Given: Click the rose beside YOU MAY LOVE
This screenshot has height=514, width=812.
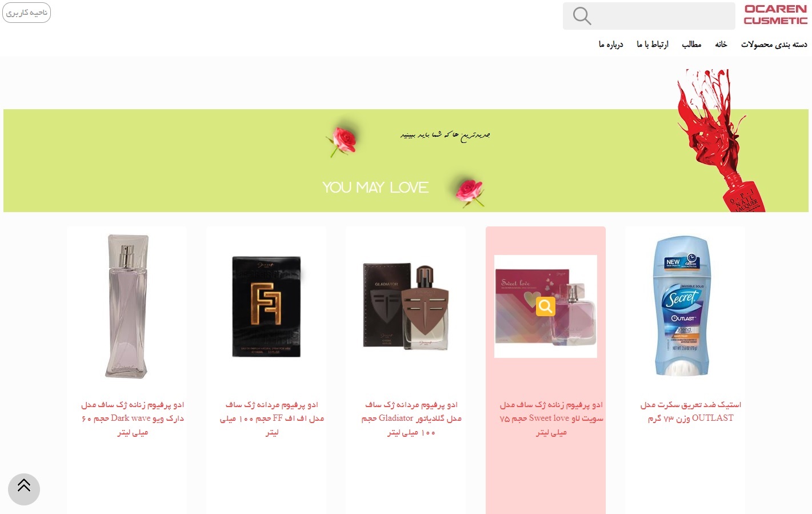Looking at the screenshot, I should (x=470, y=190).
